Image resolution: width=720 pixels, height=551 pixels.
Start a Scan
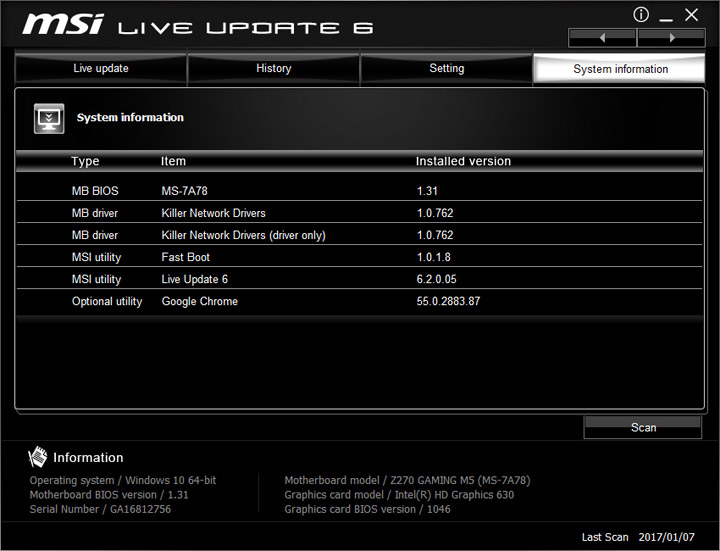(643, 427)
